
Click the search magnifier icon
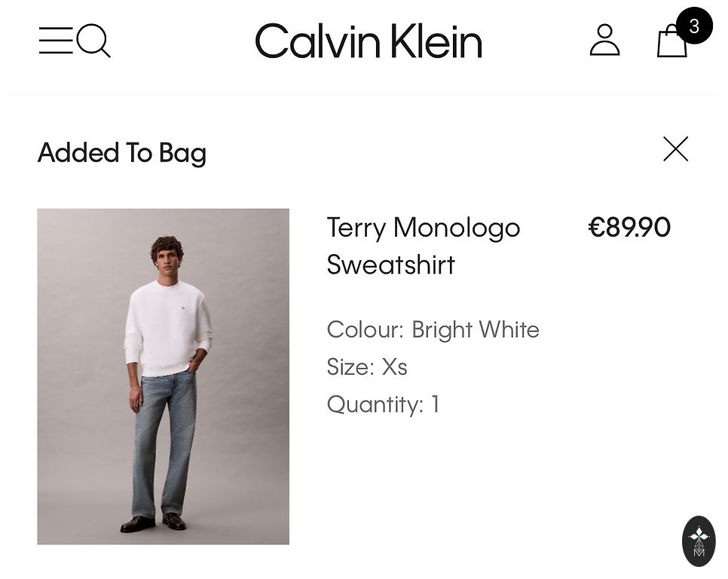tap(94, 40)
